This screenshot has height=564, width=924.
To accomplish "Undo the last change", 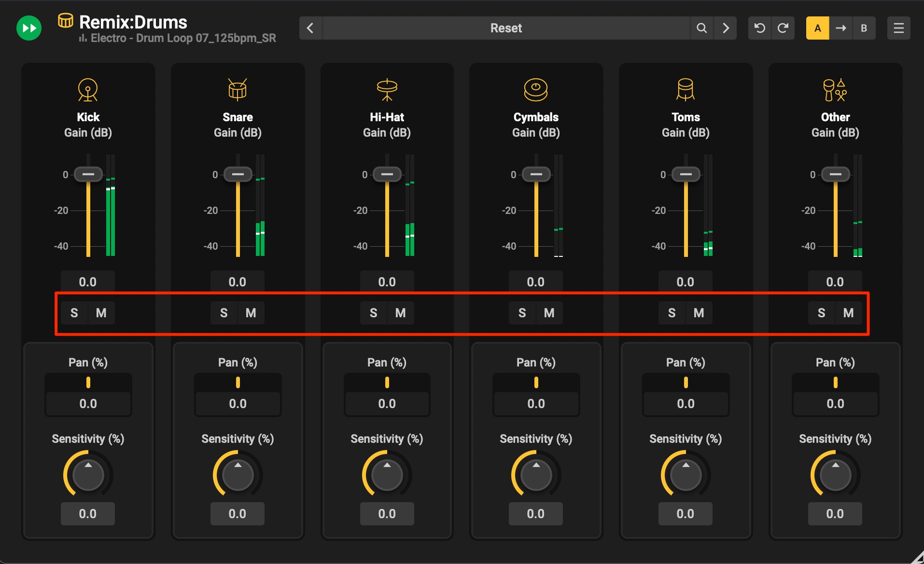I will click(759, 28).
